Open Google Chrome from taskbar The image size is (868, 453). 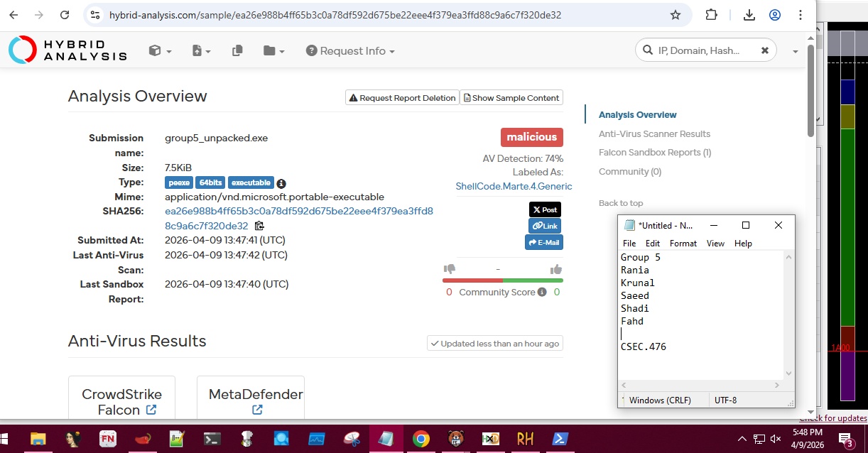[421, 439]
